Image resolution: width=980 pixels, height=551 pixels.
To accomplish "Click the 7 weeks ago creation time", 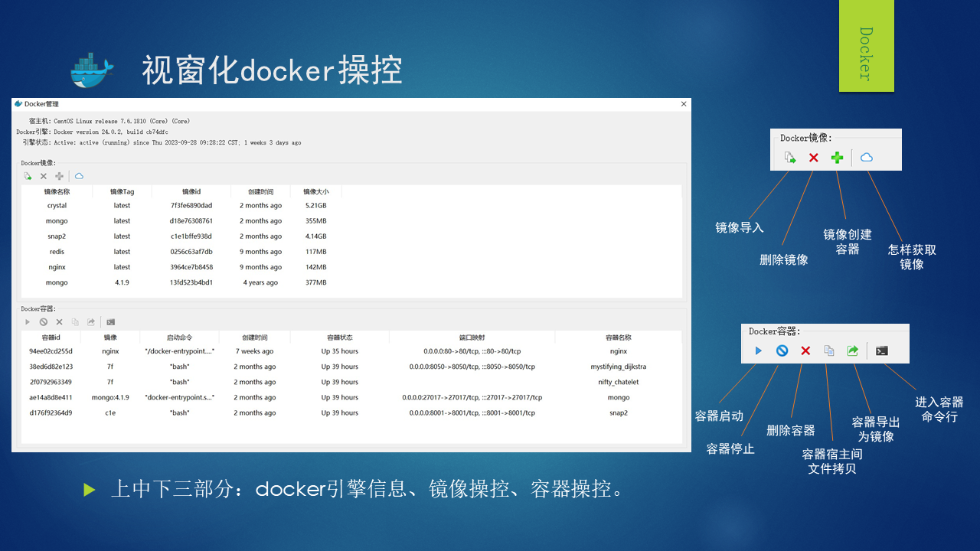I will click(x=254, y=351).
